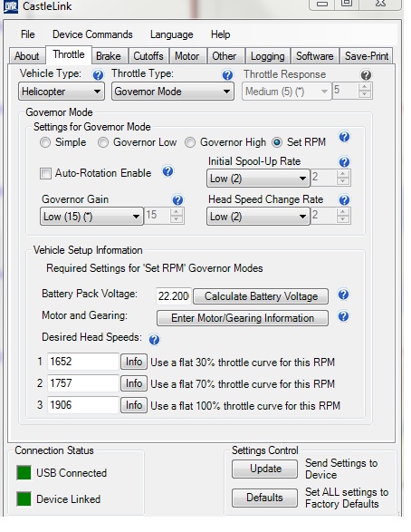Open Initial Spool-Up Rate dropdown
411x532 pixels.
tap(258, 179)
